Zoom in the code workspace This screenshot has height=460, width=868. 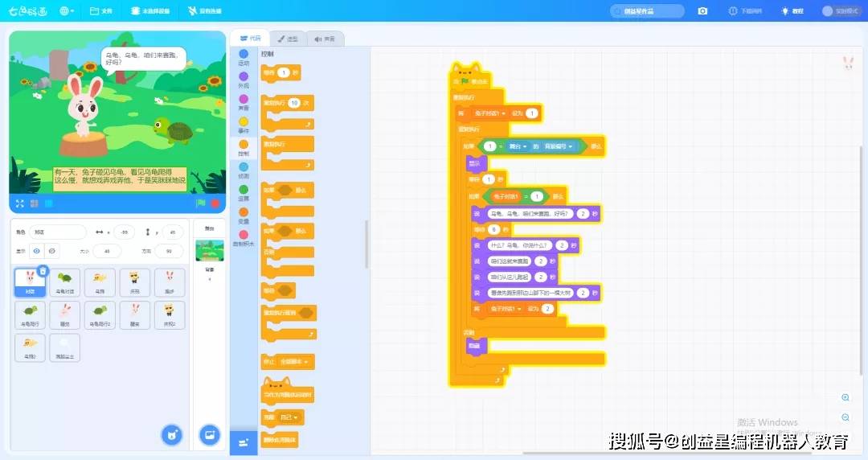pos(845,397)
